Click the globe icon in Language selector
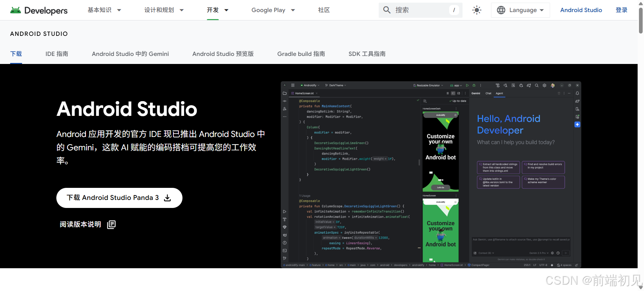This screenshot has height=291, width=644. (501, 10)
